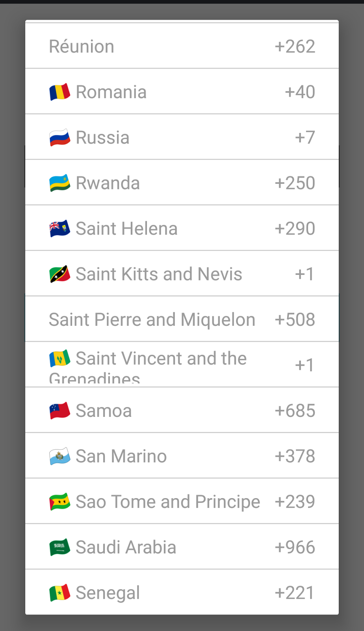Image resolution: width=364 pixels, height=631 pixels.
Task: Click the Rwanda flag icon
Action: (x=59, y=183)
